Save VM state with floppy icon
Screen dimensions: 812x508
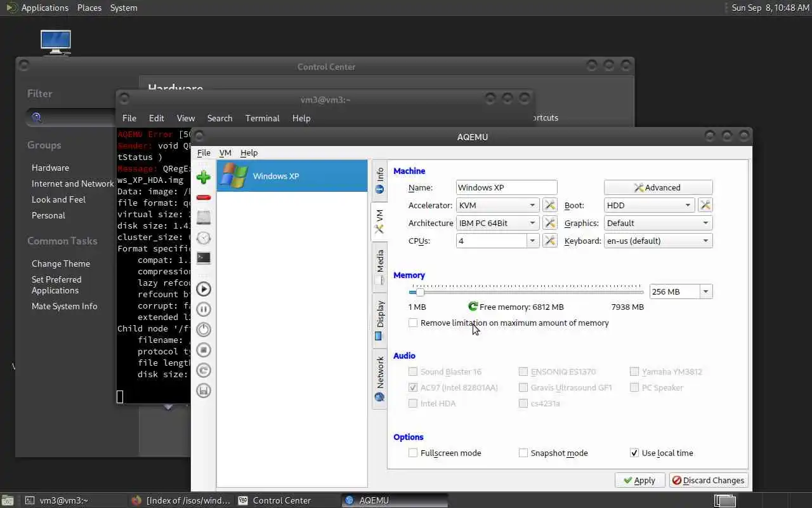pos(204,391)
